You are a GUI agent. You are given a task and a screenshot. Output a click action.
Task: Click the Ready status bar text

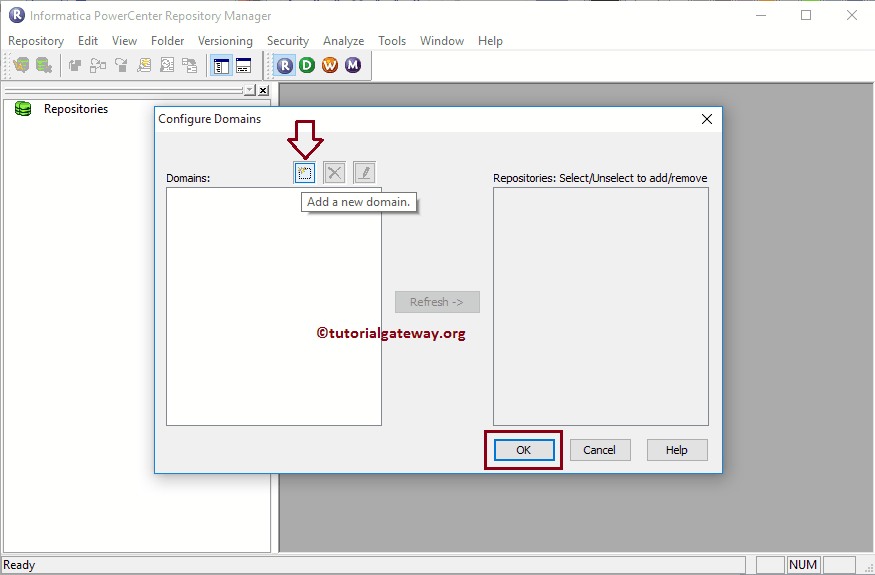[19, 565]
